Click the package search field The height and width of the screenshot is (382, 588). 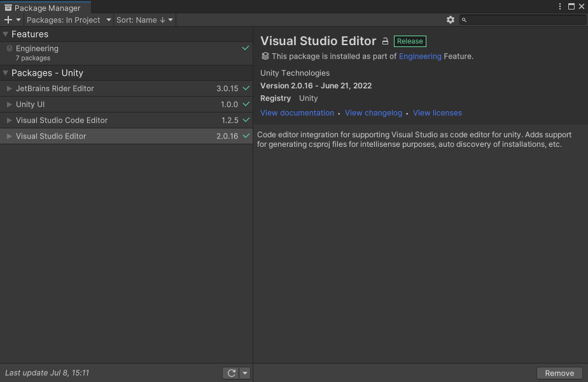(x=522, y=20)
